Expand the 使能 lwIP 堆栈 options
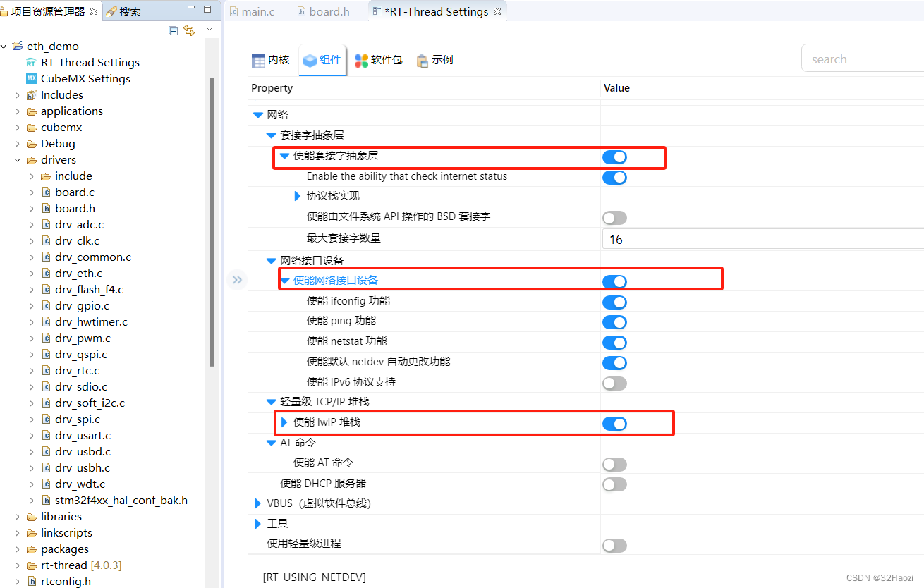The height and width of the screenshot is (588, 924). (x=284, y=422)
